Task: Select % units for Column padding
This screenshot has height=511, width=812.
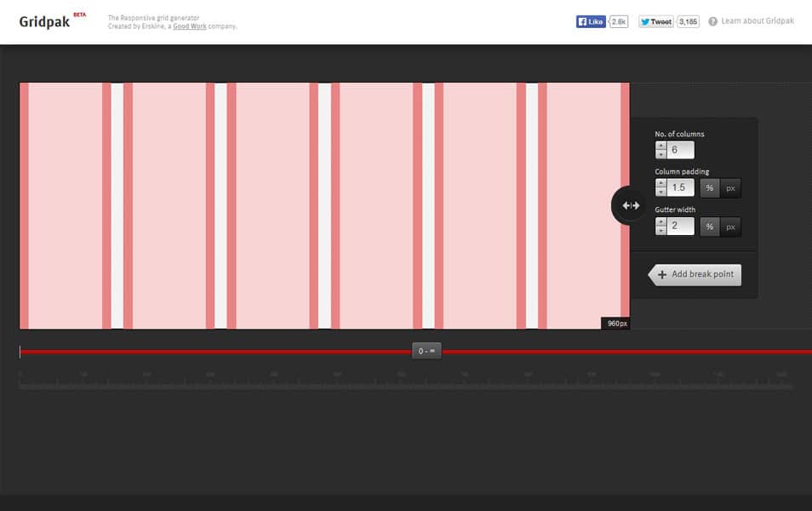Action: (709, 187)
